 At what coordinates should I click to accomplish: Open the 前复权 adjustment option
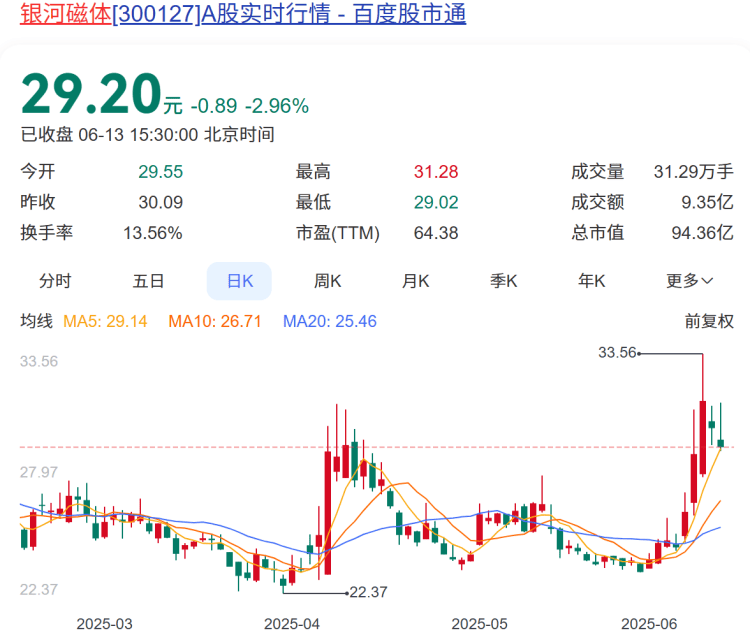pos(709,321)
